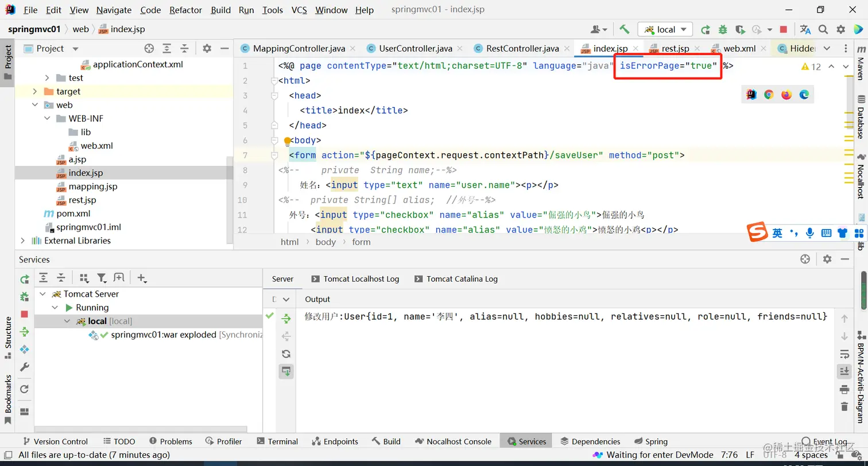Viewport: 868px width, 466px height.
Task: Expand all in the Project panel
Action: pyautogui.click(x=166, y=49)
